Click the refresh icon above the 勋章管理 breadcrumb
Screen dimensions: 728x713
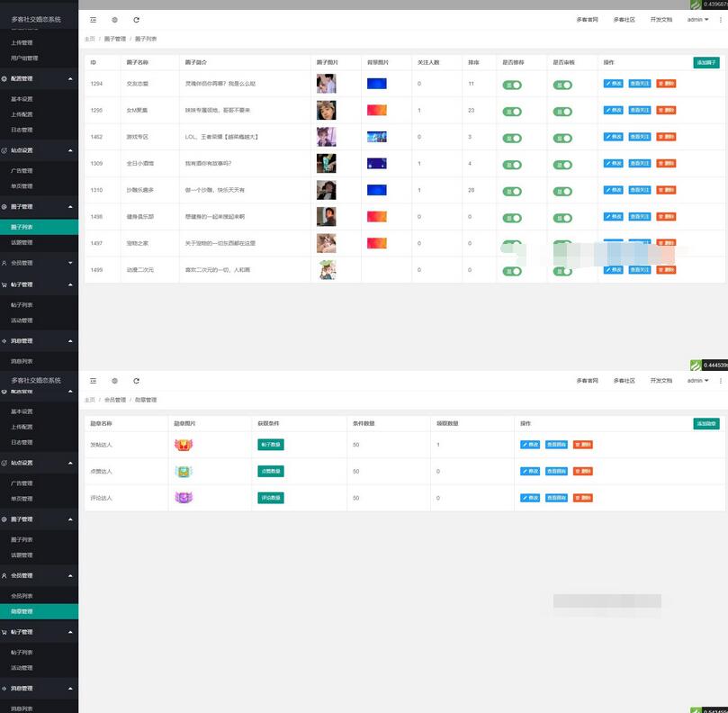pos(136,381)
